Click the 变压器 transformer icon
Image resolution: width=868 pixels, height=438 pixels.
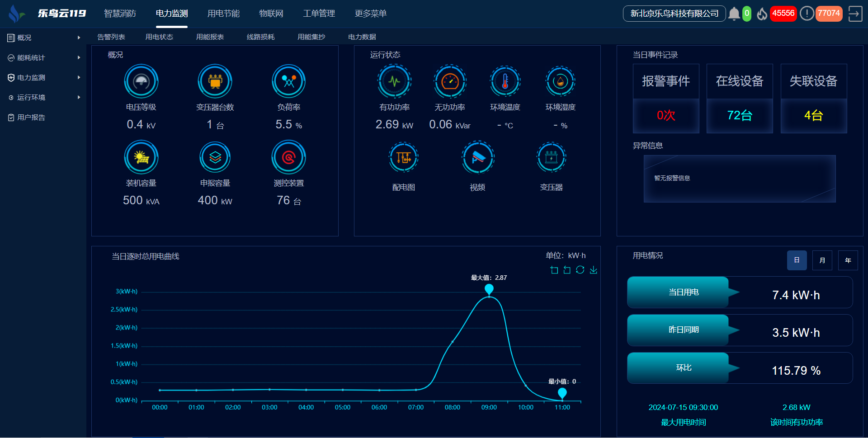coord(551,158)
